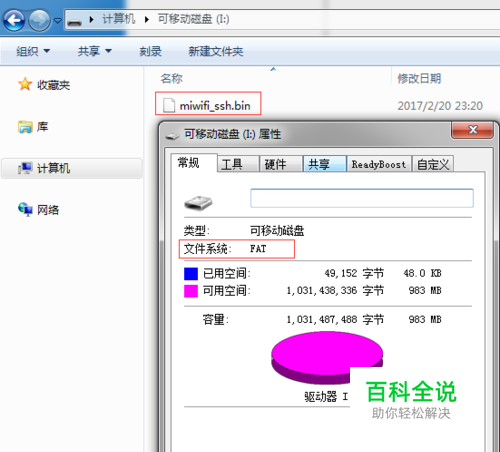Click the FAT file system value

point(258,249)
